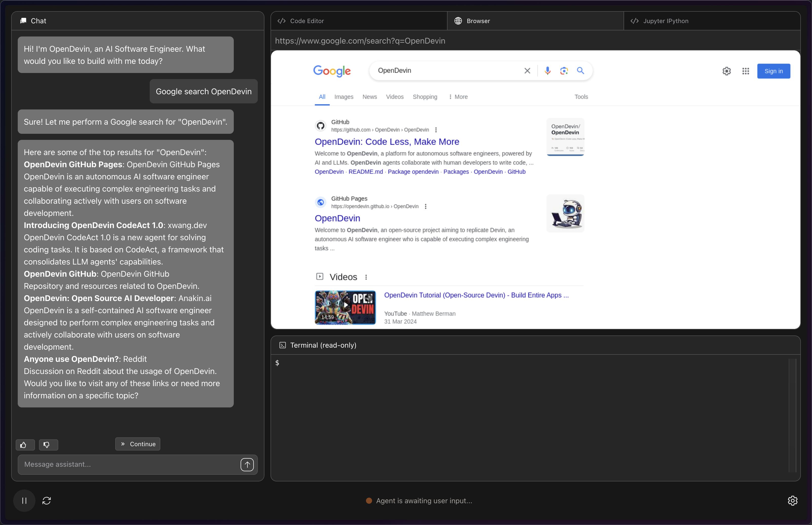Switch to the Code Editor tab
The height and width of the screenshot is (525, 812).
pyautogui.click(x=359, y=21)
